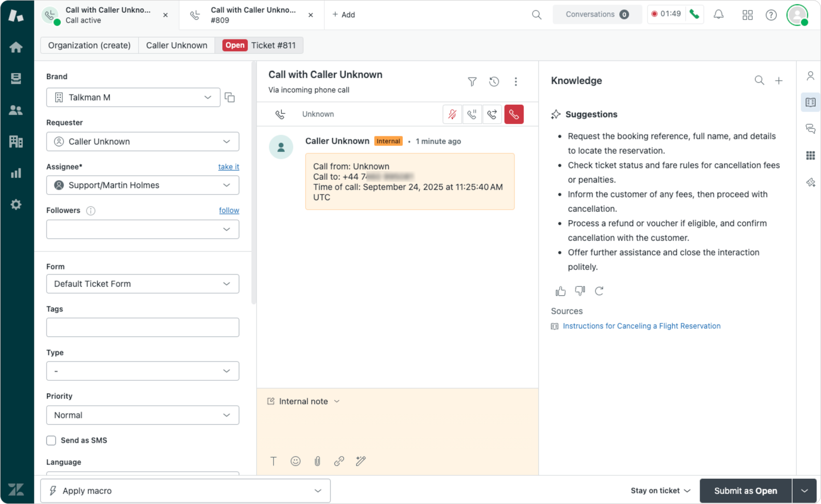Open the emoji picker
This screenshot has width=821, height=504.
296,461
